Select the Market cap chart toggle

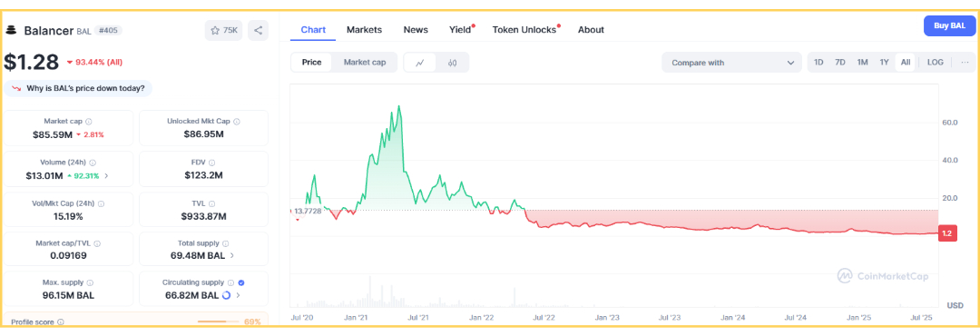[365, 62]
